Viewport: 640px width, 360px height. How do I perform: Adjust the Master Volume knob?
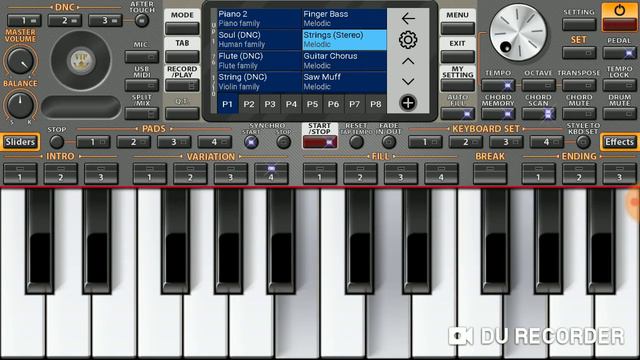pyautogui.click(x=20, y=60)
